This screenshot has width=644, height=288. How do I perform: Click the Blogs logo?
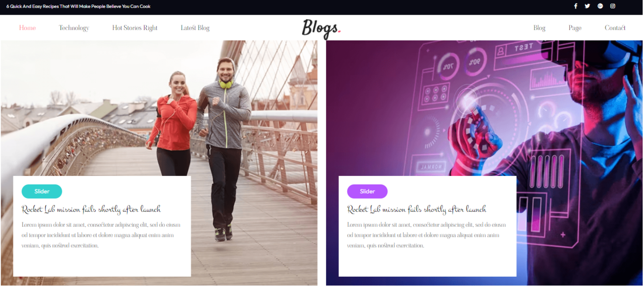point(321,28)
